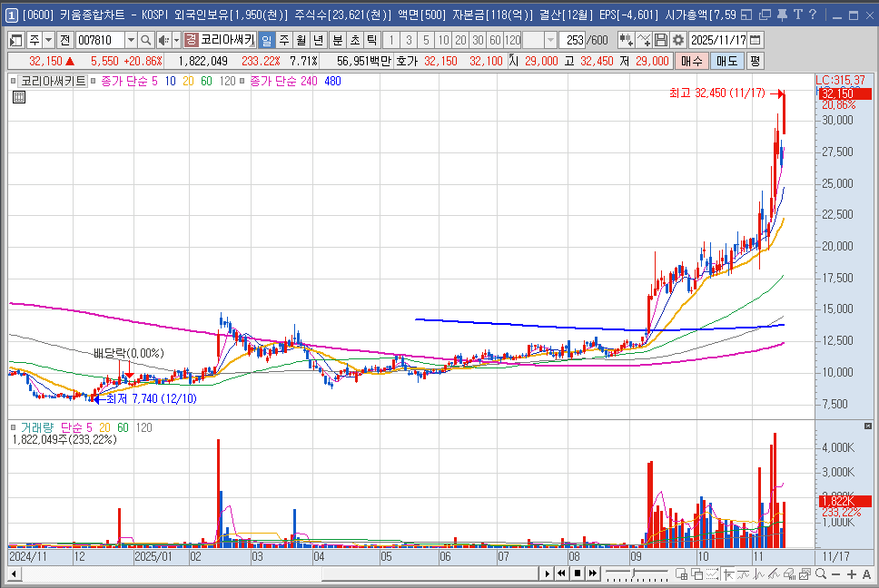Click the title bar pin icon
This screenshot has height=588, width=879.
point(782,15)
